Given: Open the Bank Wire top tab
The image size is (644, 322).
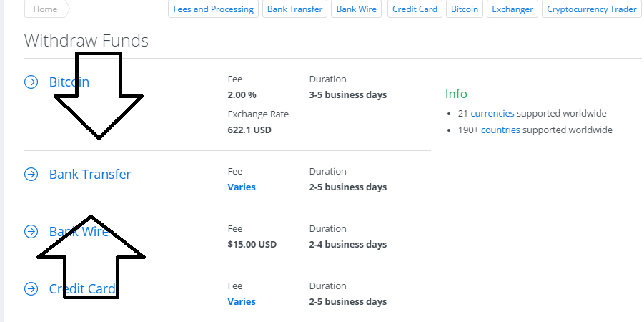Looking at the screenshot, I should coord(357,9).
